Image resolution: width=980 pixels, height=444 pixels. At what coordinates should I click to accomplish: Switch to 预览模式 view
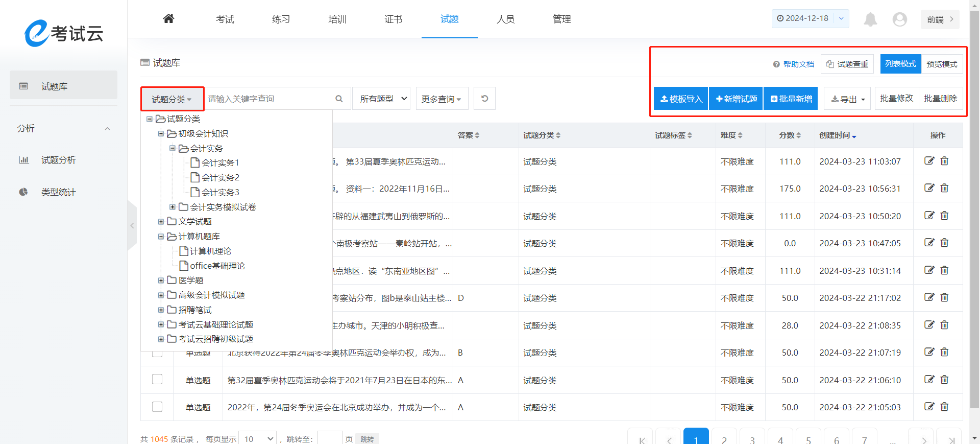point(942,64)
